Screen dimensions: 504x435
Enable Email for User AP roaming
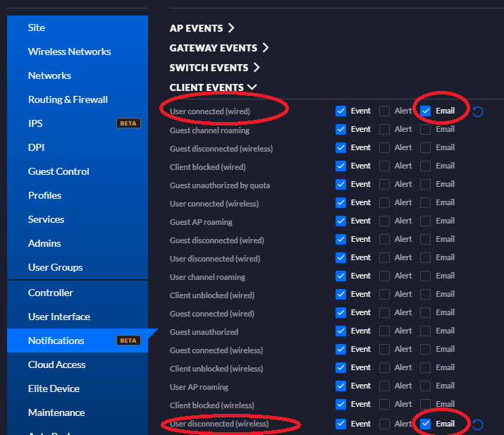click(426, 386)
